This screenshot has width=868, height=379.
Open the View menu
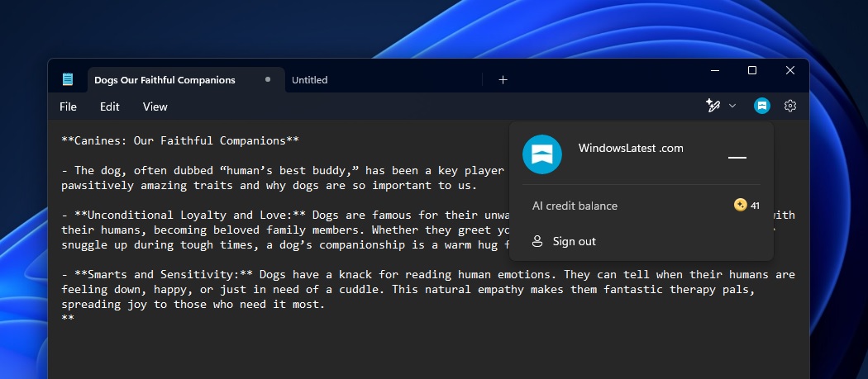(155, 107)
